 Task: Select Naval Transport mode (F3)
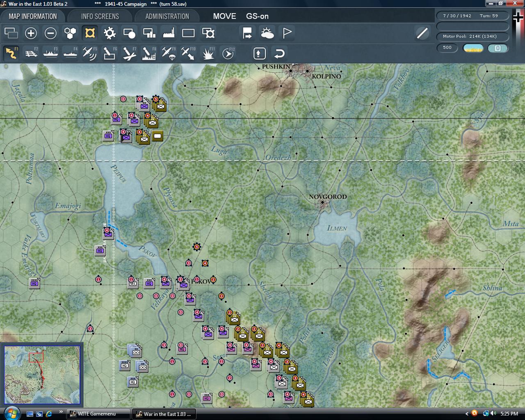pos(50,53)
